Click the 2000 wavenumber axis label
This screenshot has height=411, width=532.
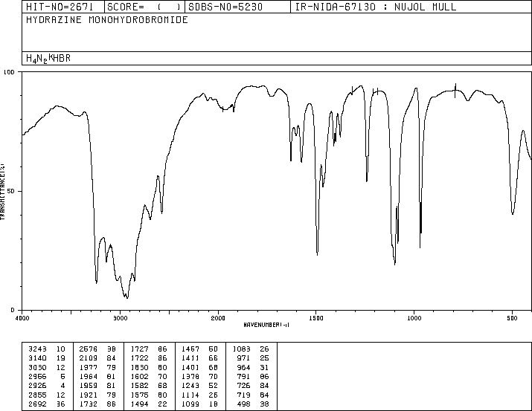[x=218, y=318]
